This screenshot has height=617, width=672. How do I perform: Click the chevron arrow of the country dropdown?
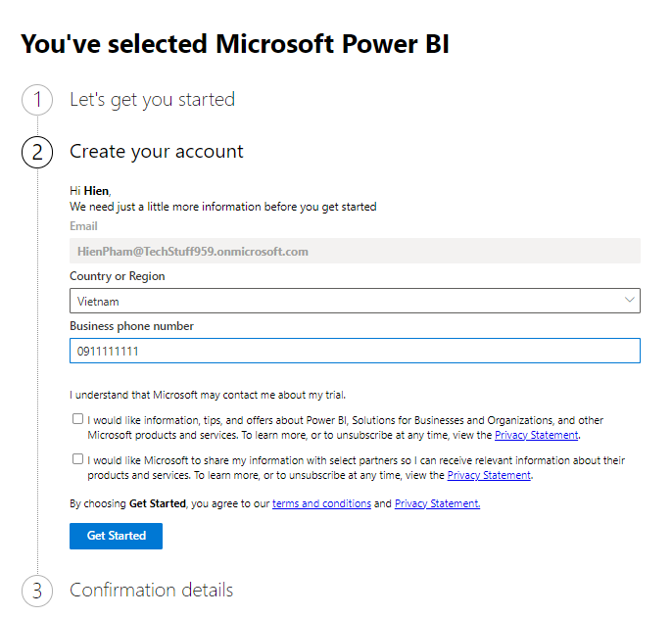(629, 301)
